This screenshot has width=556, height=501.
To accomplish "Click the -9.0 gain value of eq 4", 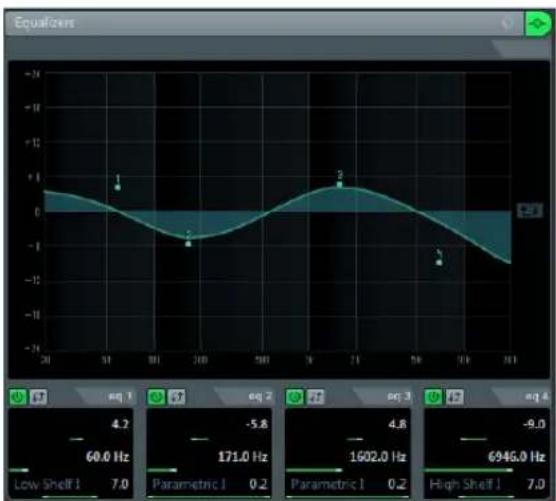I will [534, 424].
